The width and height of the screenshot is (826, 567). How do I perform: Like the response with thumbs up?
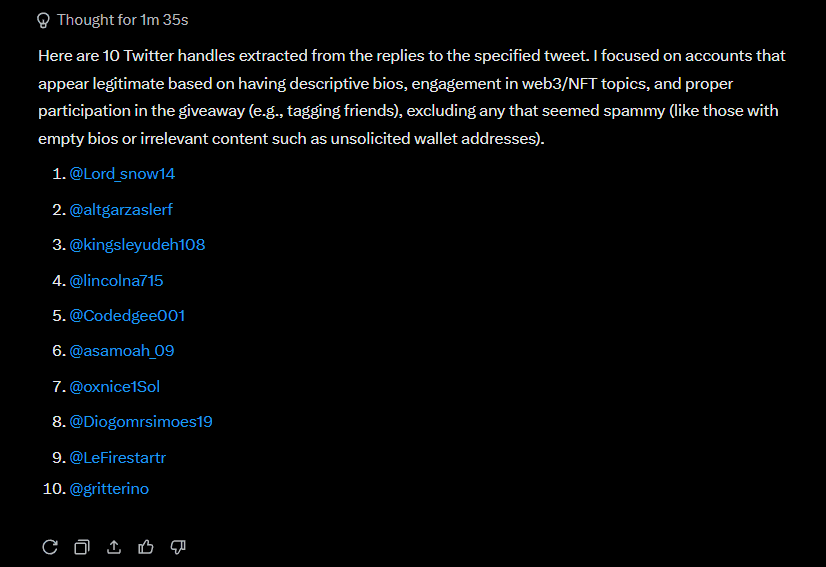[146, 547]
